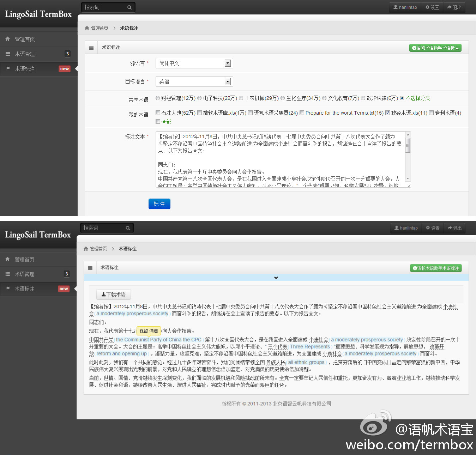Select the 生化医疗(34万) radio option

click(x=283, y=98)
